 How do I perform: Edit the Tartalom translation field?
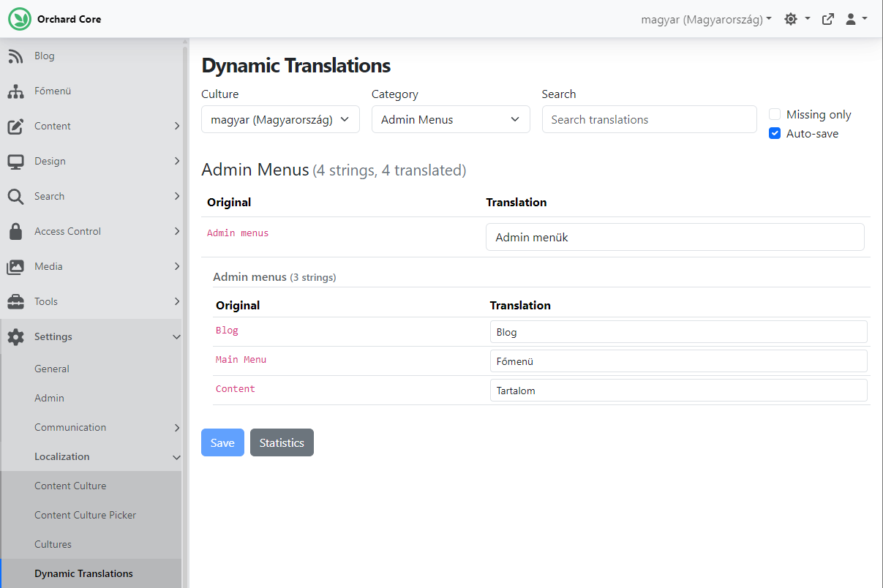(x=678, y=391)
